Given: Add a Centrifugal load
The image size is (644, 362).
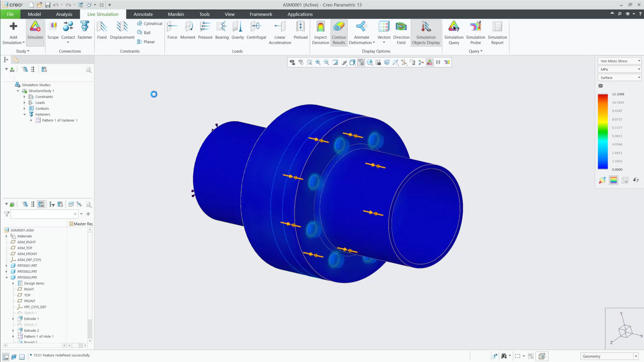Looking at the screenshot, I should tap(256, 30).
